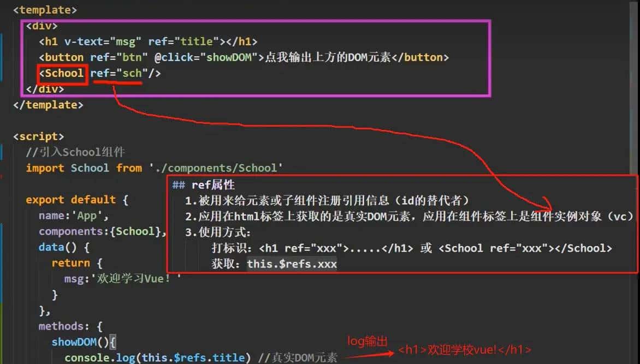Click the template opening tag
640x364 pixels.
(x=44, y=9)
